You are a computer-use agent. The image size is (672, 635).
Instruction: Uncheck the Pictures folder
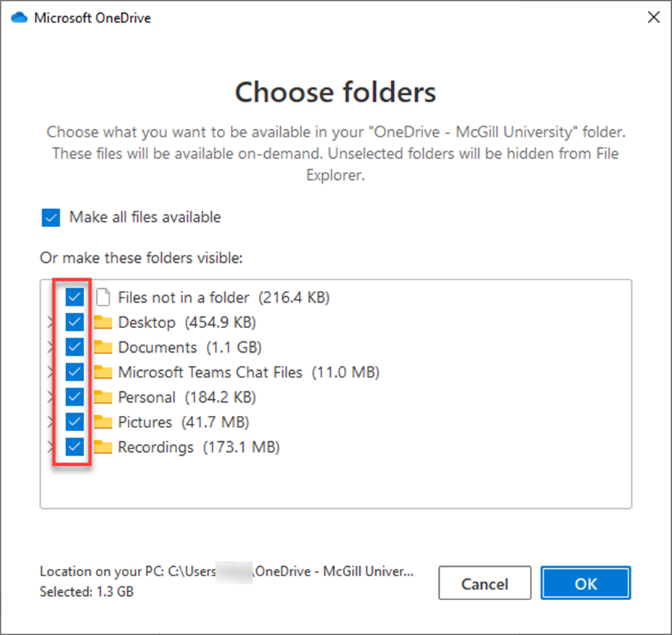pos(75,422)
